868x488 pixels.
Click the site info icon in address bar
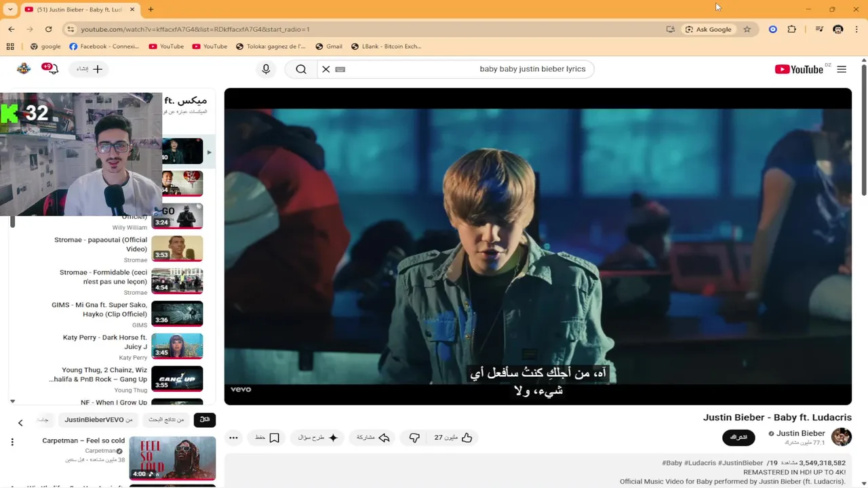pos(71,29)
